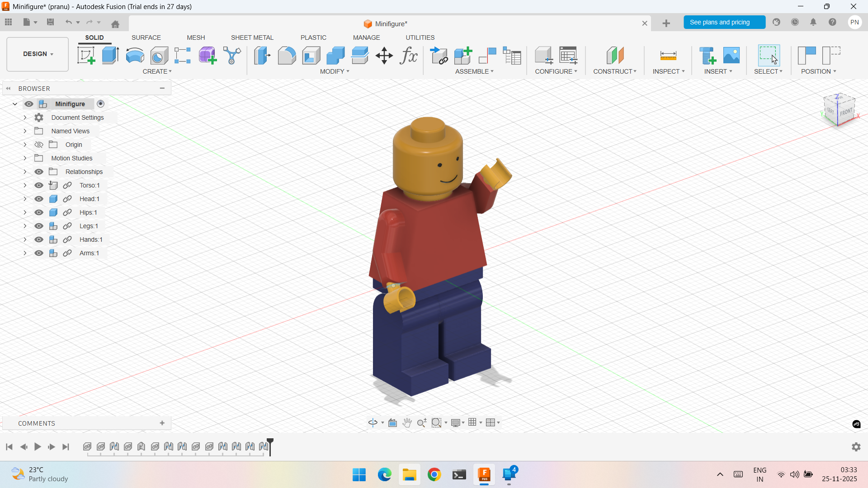Expand the Torso:1 tree node
Image resolution: width=868 pixels, height=488 pixels.
click(25, 185)
